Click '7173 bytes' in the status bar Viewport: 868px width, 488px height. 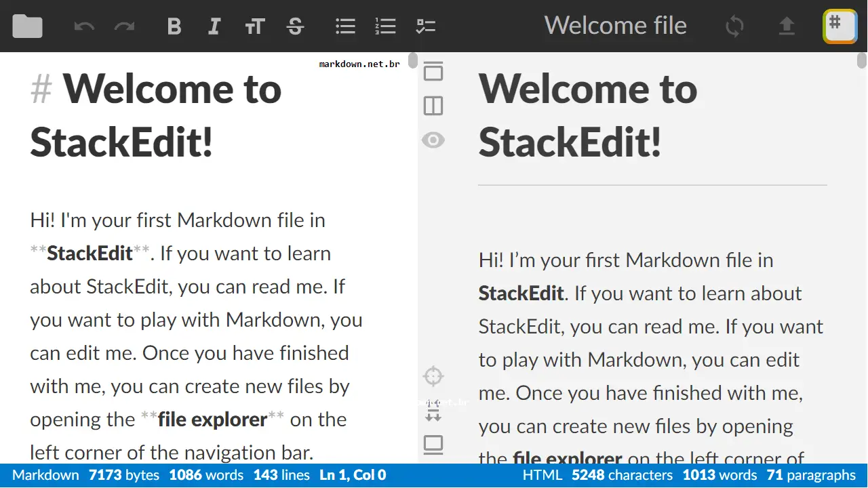click(x=124, y=475)
